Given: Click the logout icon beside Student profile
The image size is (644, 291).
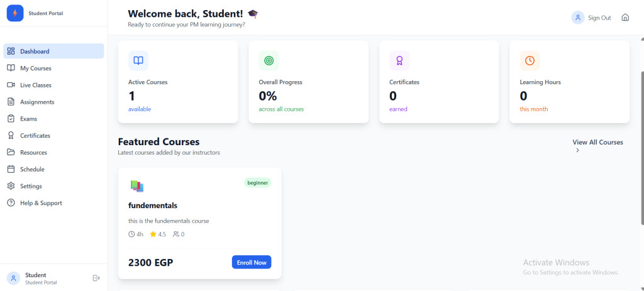Looking at the screenshot, I should pos(96,278).
